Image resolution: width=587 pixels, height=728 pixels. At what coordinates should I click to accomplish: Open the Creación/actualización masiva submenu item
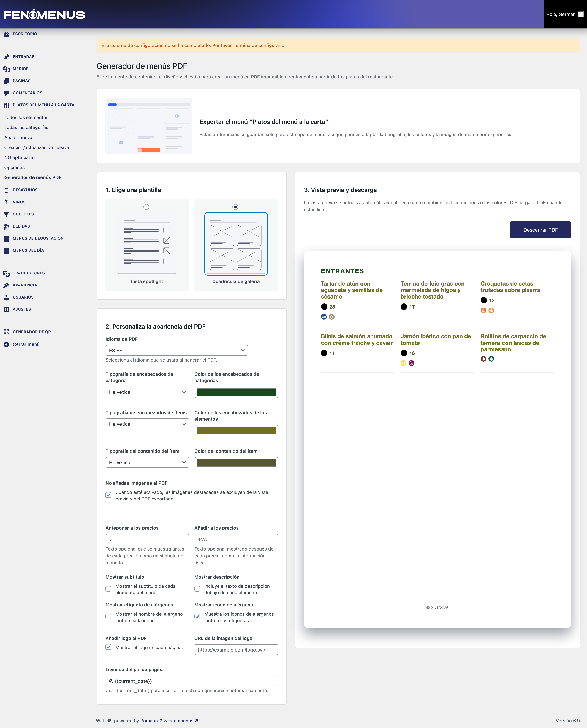37,147
